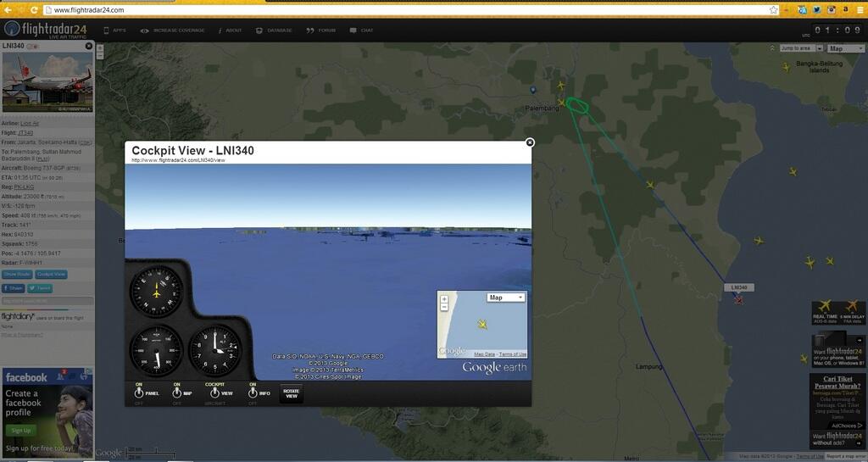Screen dimensions: 868x462
Task: Open the Map type dropdown in mini map
Action: (506, 298)
